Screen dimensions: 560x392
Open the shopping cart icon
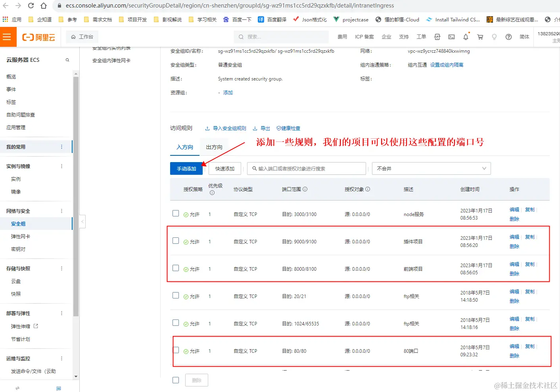tap(480, 37)
